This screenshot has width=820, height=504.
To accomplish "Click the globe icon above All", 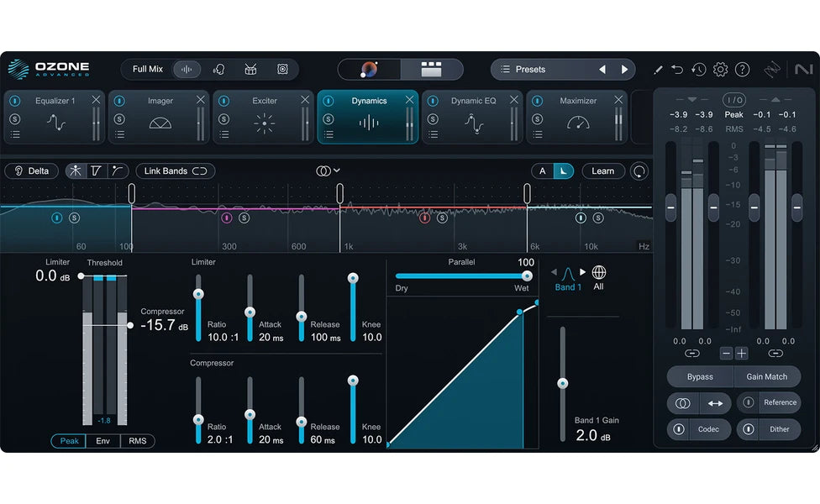I will (599, 272).
